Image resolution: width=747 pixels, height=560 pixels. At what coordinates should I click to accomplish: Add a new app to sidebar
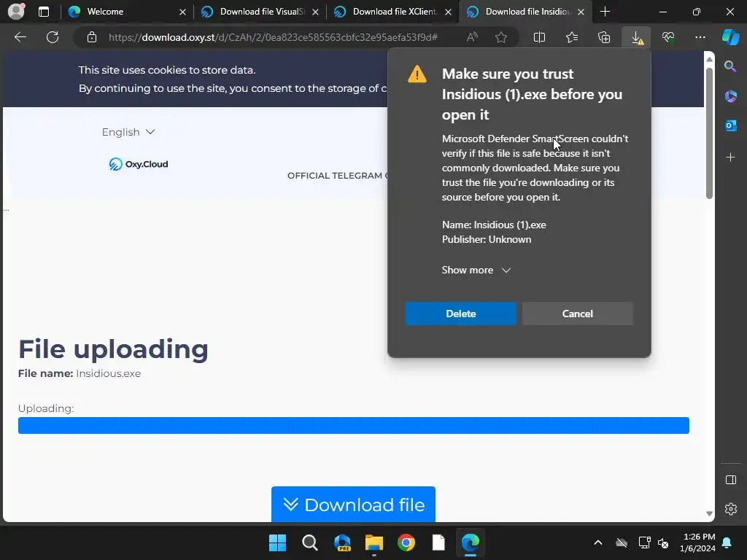(730, 157)
